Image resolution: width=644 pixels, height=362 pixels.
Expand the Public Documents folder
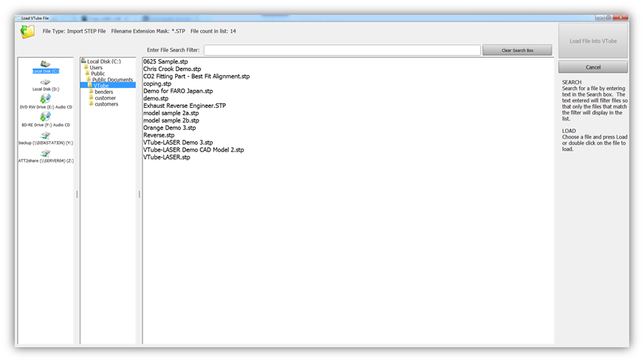[x=112, y=80]
